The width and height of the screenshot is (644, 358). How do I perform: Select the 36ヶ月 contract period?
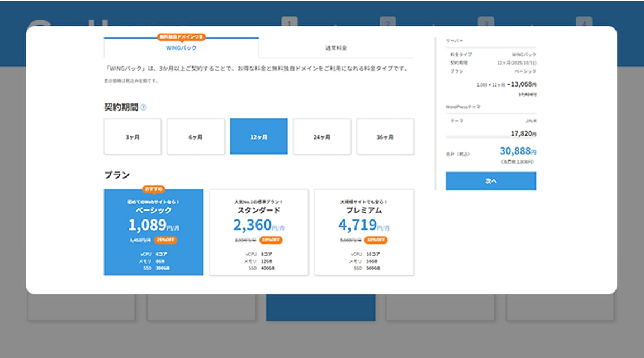point(385,137)
